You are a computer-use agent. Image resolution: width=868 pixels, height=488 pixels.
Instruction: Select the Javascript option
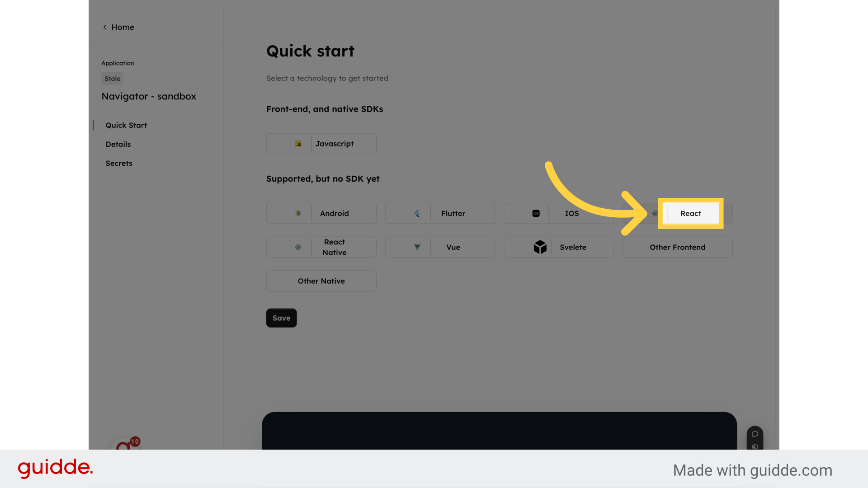click(x=321, y=144)
